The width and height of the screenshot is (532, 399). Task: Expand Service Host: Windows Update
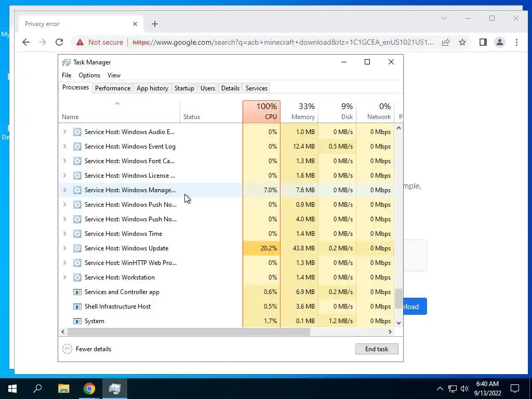click(x=65, y=248)
